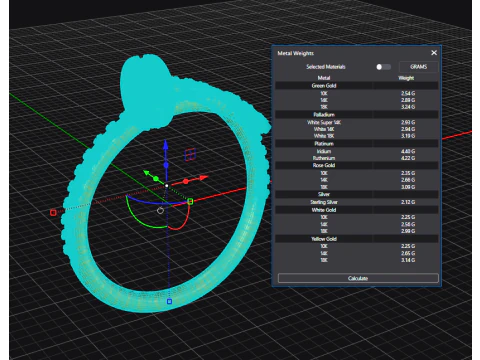Click the green Y-axis move arrow of gumball

coord(147,173)
